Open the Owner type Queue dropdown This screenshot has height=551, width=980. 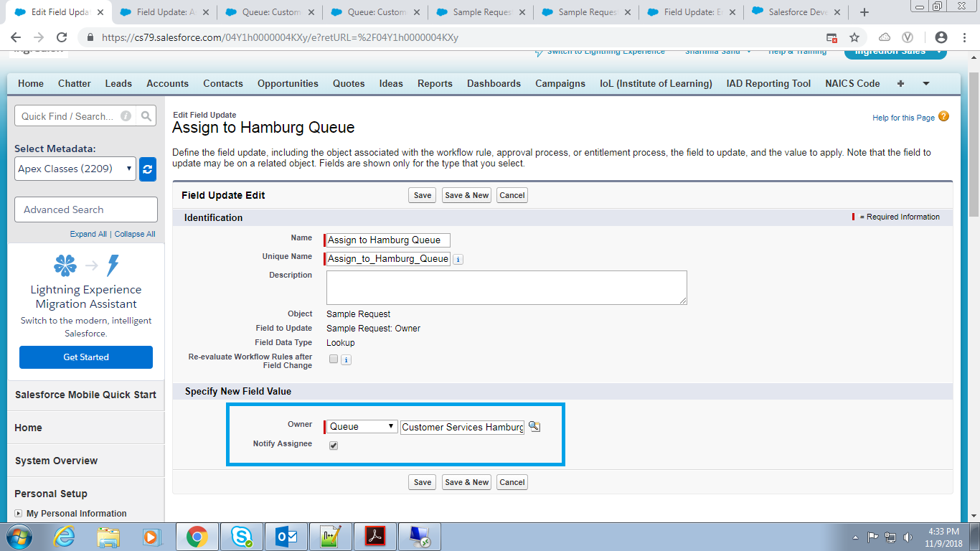coord(362,426)
